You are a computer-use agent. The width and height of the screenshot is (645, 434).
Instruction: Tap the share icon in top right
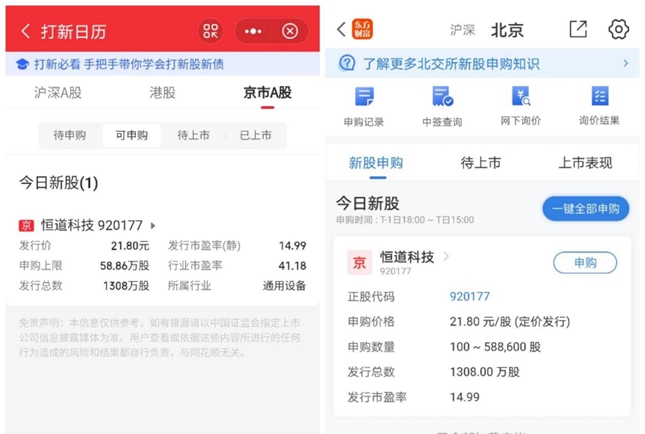578,29
